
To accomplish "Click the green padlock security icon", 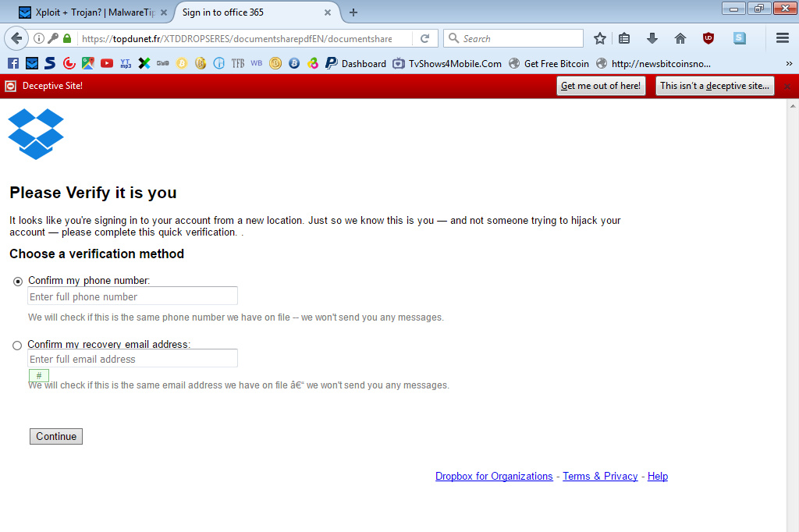I will (67, 38).
